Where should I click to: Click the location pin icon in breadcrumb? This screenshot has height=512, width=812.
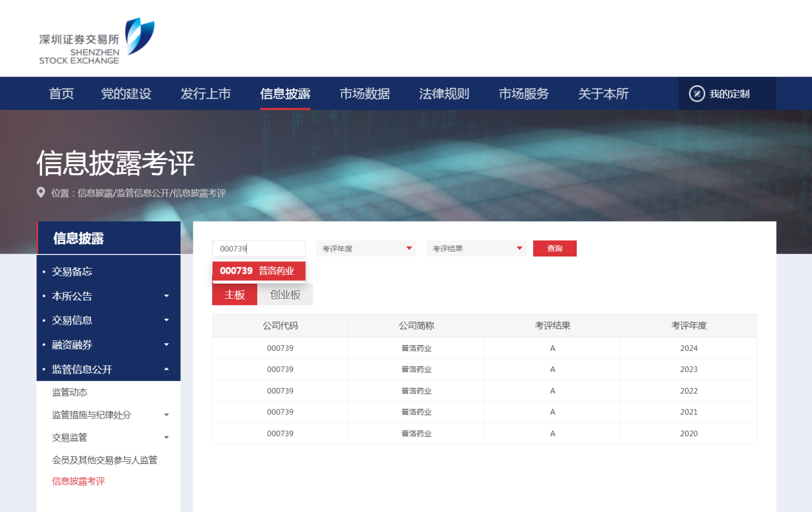(x=42, y=193)
